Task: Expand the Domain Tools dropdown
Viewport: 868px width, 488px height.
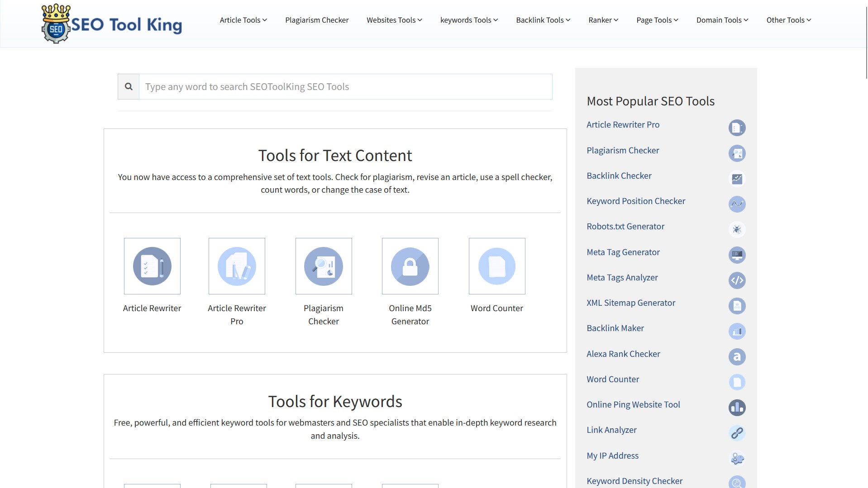Action: pos(722,20)
